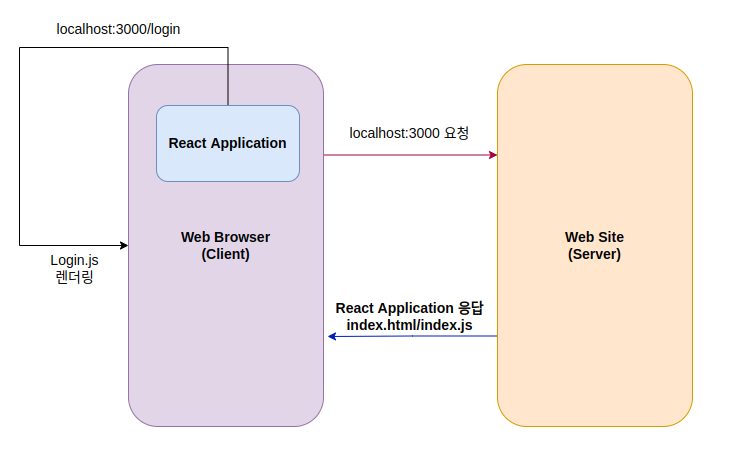Select the React Application box
Image resolution: width=732 pixels, height=460 pixels.
point(228,143)
